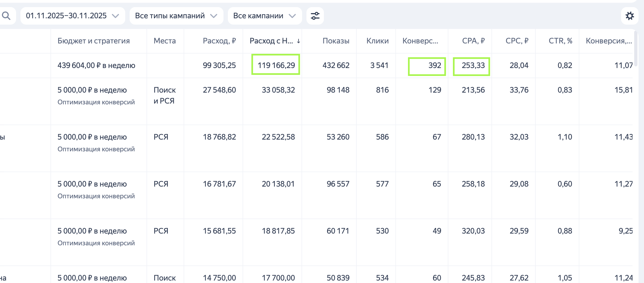Click highlighted CPA value 253,33
The image size is (644, 283).
click(473, 66)
